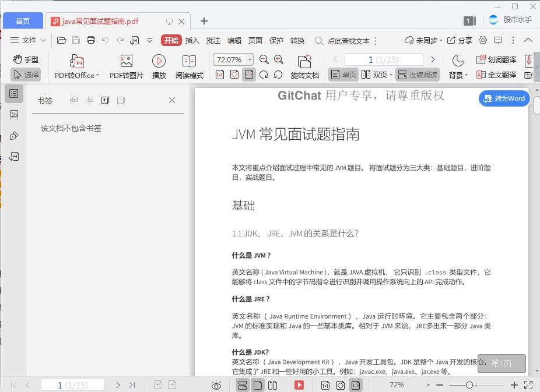Viewport: 540px width, 392px height.
Task: Close the bookmarks panel
Action: click(172, 100)
